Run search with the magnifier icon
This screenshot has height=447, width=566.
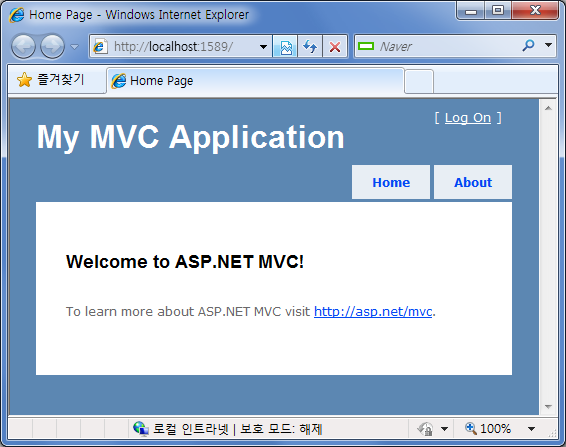pos(529,45)
